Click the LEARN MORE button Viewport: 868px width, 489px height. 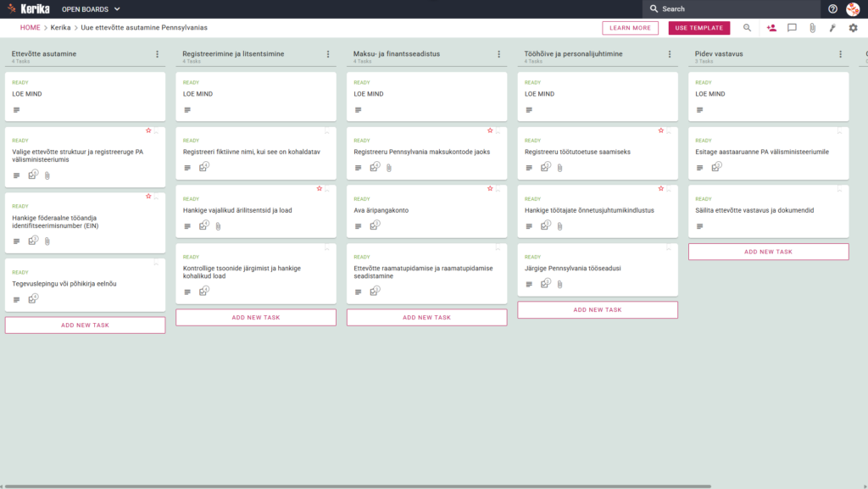tap(630, 28)
